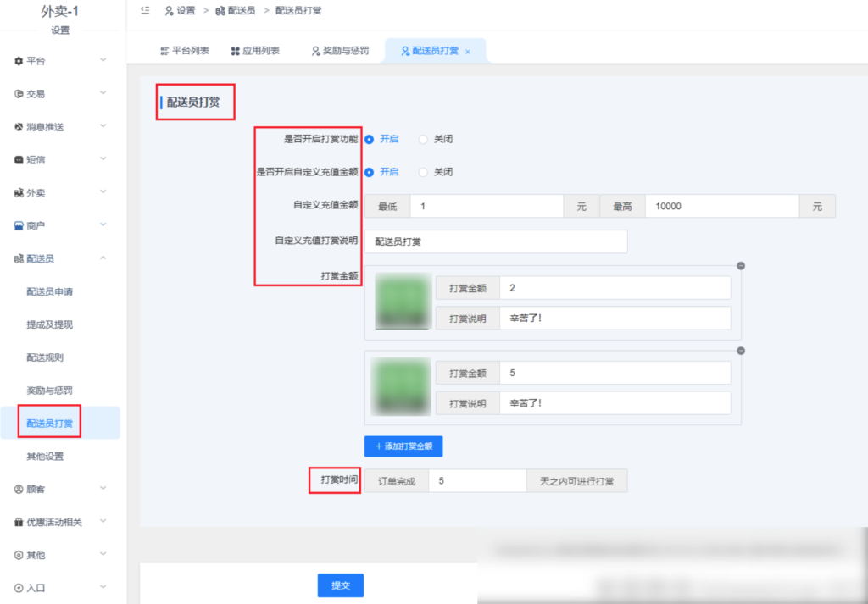Select 关闭 for 是否开启打赏功能
Viewport: 868px width, 604px height.
point(424,139)
